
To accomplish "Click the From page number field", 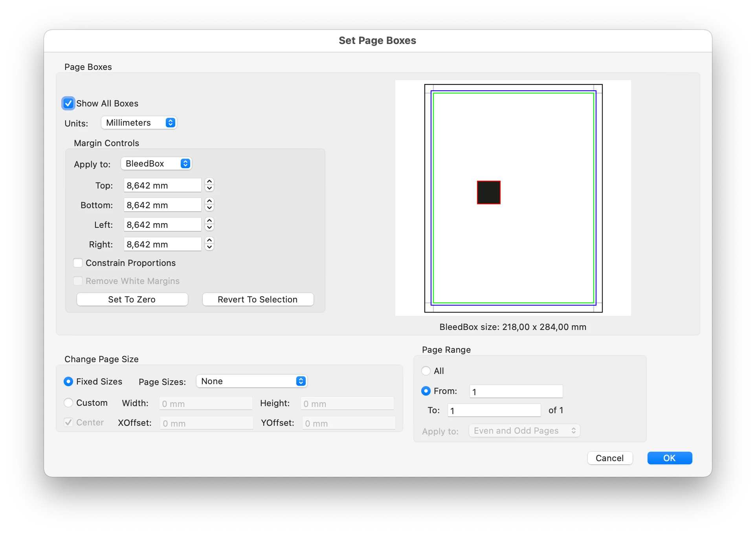I will click(x=516, y=391).
